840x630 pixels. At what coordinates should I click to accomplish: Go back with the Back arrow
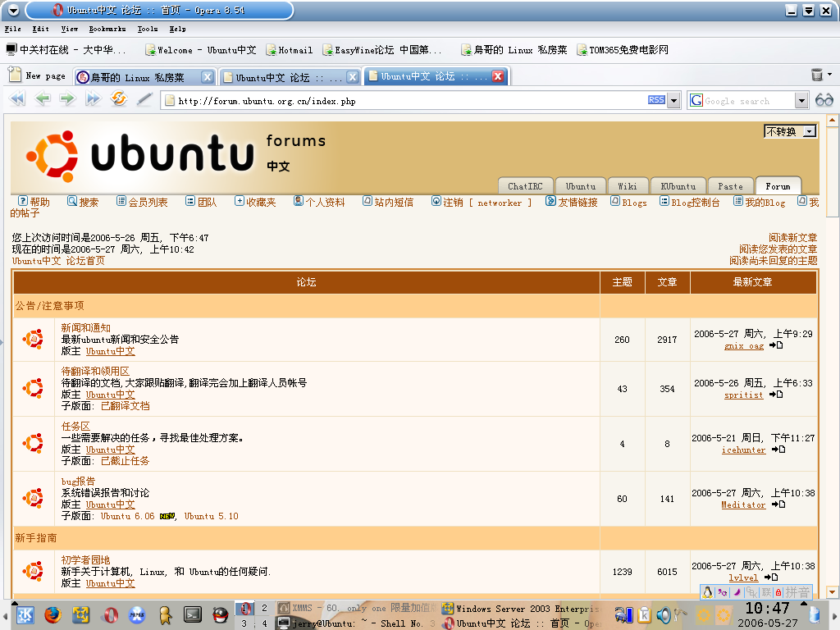pyautogui.click(x=43, y=99)
